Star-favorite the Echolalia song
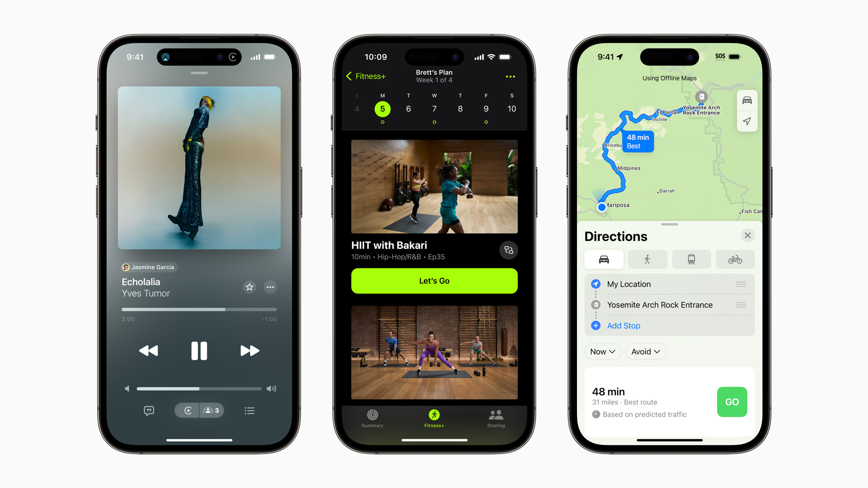Image resolution: width=868 pixels, height=488 pixels. tap(249, 287)
